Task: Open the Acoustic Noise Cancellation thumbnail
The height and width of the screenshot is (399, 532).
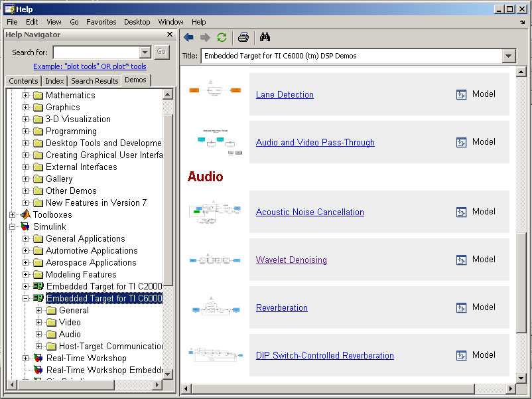Action: (x=215, y=212)
